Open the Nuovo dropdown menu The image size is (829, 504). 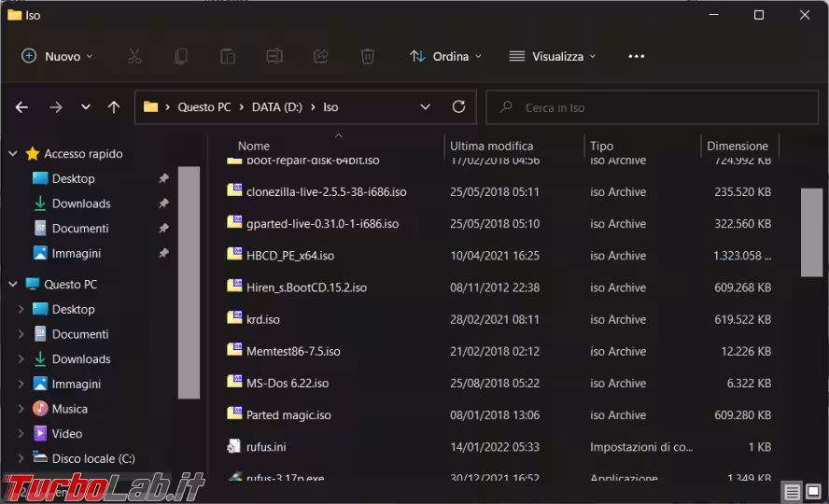tap(58, 56)
